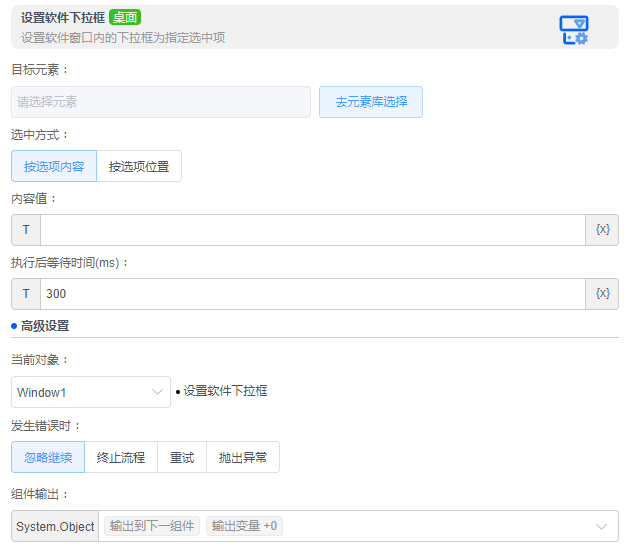Image resolution: width=630 pixels, height=554 pixels.
Task: Click the 设置软件下拉框 label beside Window1
Action: [x=225, y=390]
